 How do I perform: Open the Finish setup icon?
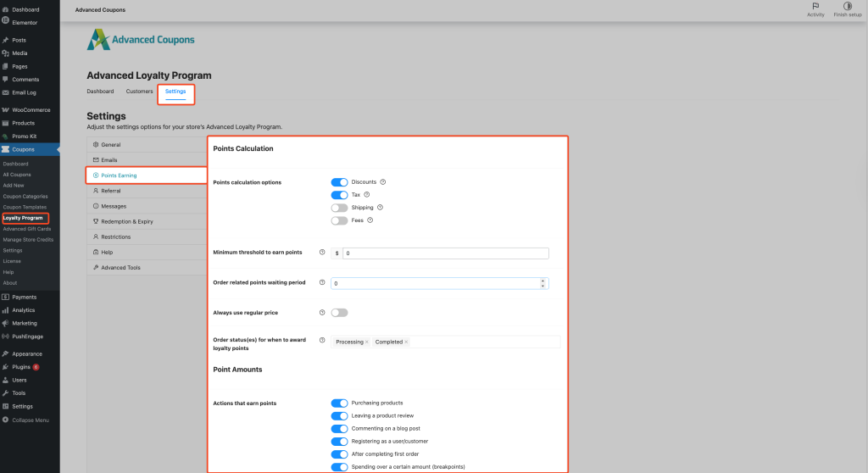point(848,6)
